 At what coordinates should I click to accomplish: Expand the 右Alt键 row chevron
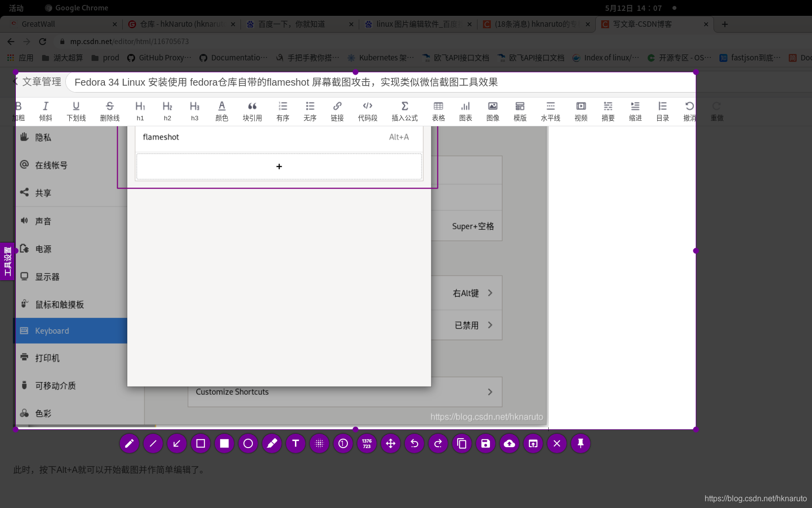[490, 293]
